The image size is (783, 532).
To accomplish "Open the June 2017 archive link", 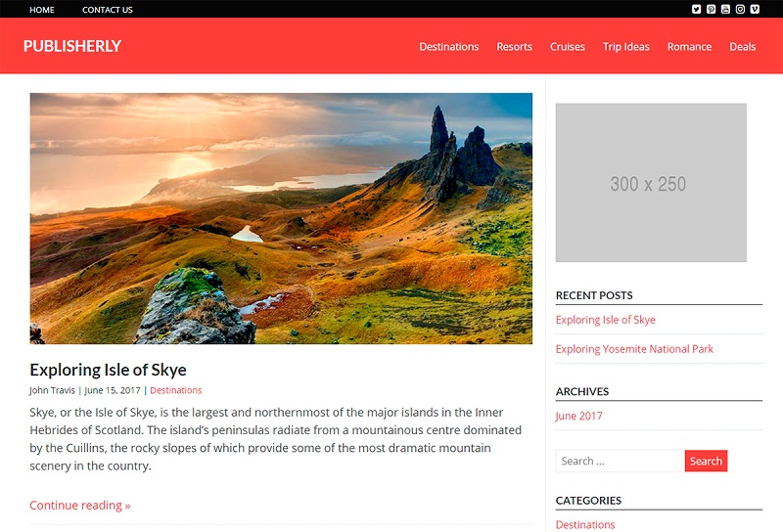I will [x=579, y=416].
